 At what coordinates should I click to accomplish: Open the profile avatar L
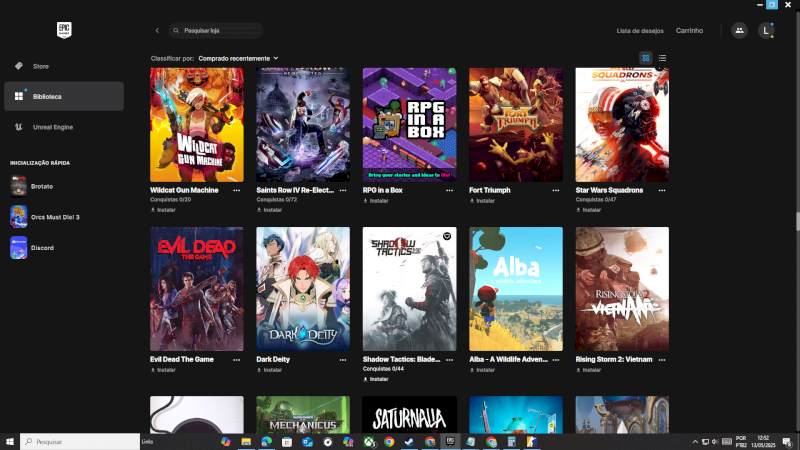(x=766, y=31)
